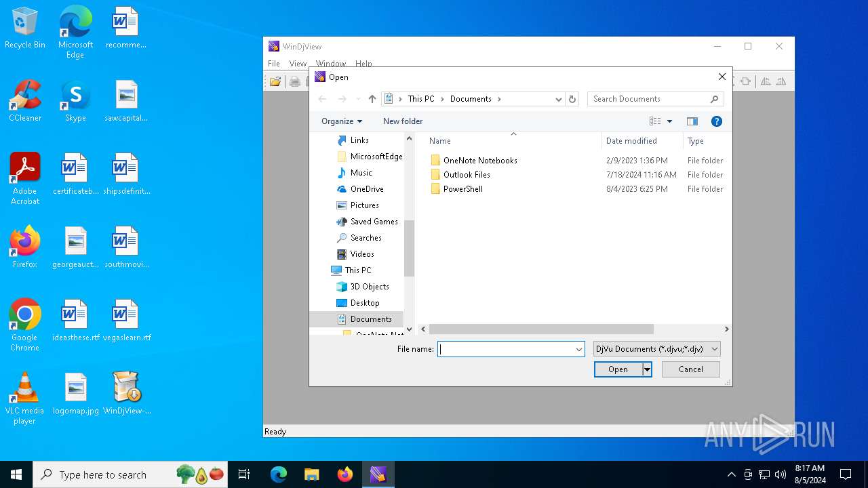Select Links in the navigation tree
The image size is (868, 488).
359,140
